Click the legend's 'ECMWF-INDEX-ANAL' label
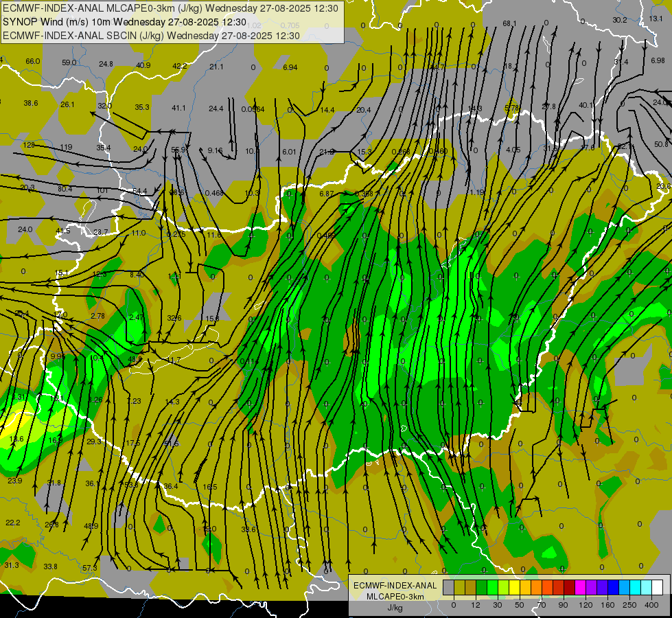672x618 pixels. point(395,586)
